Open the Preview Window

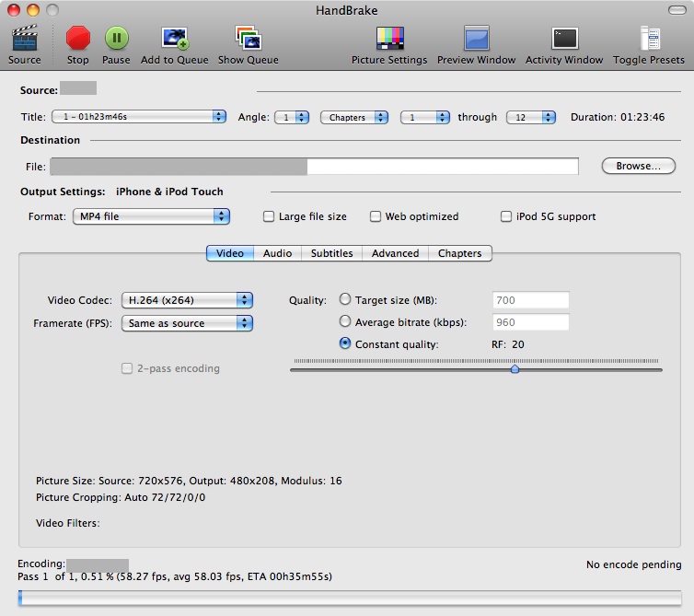(x=476, y=39)
